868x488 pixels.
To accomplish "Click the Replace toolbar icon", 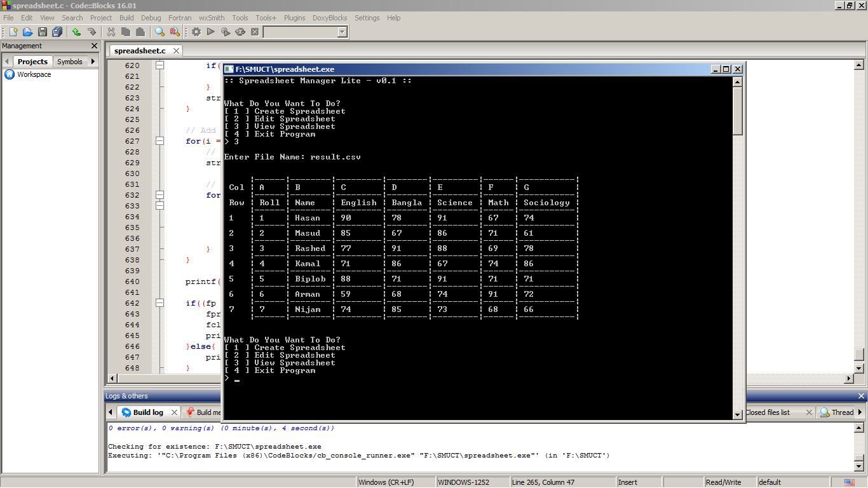I will pos(175,32).
